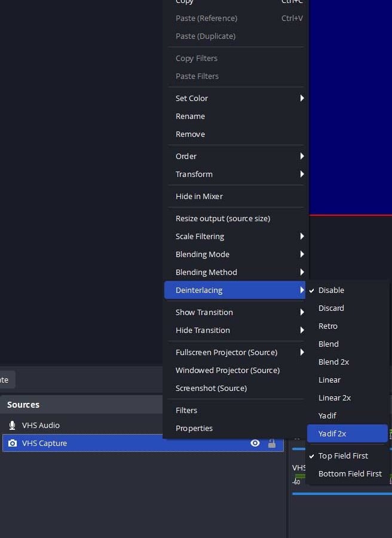Click the camera icon beside VHS Capture
The height and width of the screenshot is (538, 392).
tap(12, 443)
